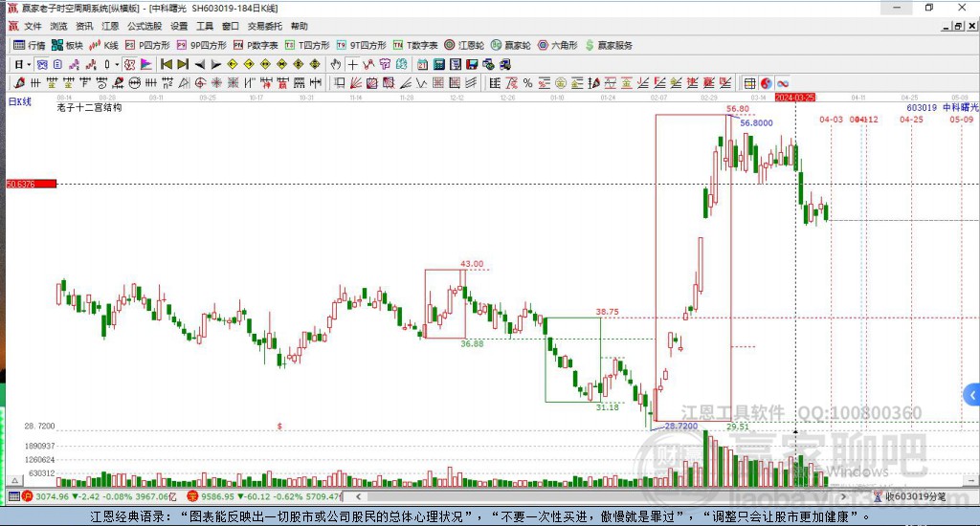Click the first yellow diamond left-arrow icon
Viewport: 980px width, 526px height.
click(233, 64)
